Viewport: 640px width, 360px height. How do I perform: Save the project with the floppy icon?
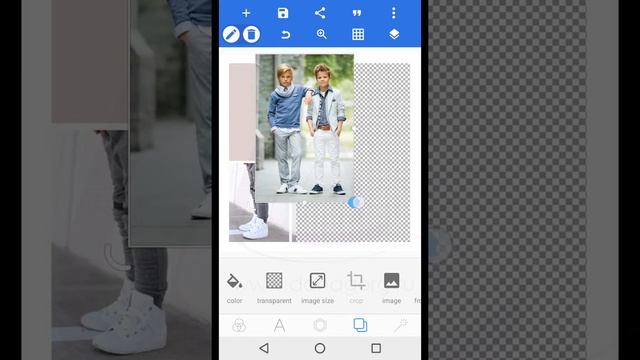coord(283,13)
